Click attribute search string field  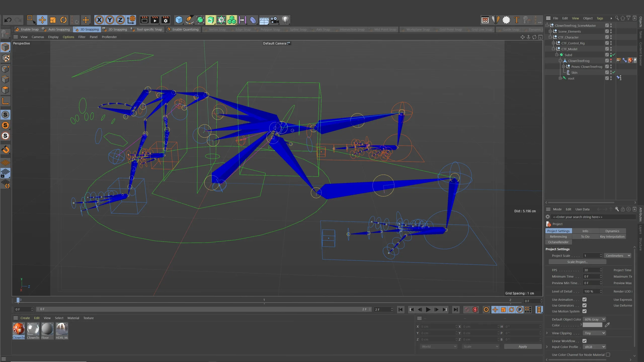point(593,217)
